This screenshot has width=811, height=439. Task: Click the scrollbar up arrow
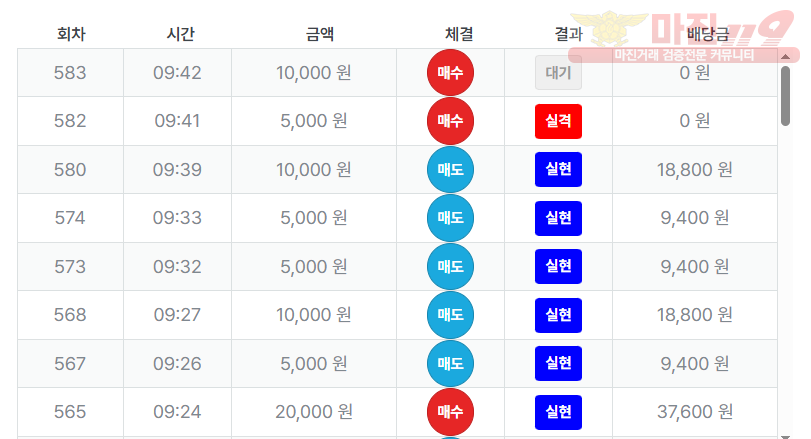pos(785,56)
